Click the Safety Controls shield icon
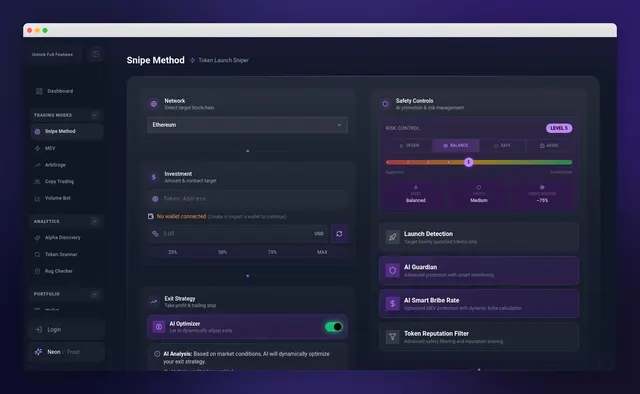 (x=385, y=104)
